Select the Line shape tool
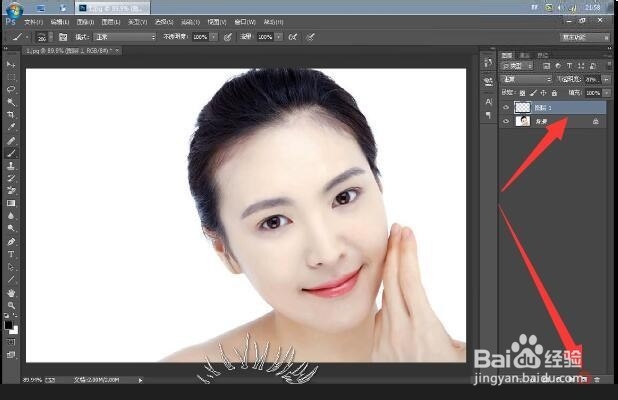Image resolution: width=618 pixels, height=400 pixels. point(11,280)
